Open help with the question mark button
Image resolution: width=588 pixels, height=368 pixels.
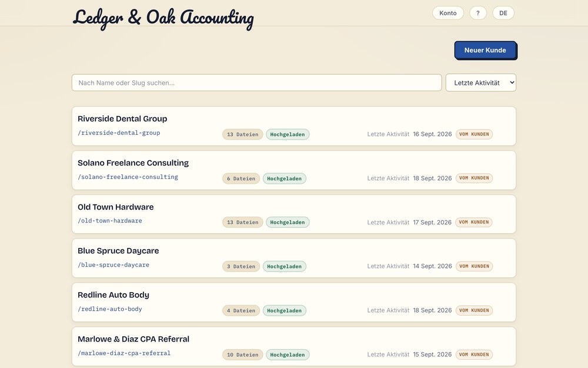tap(477, 13)
